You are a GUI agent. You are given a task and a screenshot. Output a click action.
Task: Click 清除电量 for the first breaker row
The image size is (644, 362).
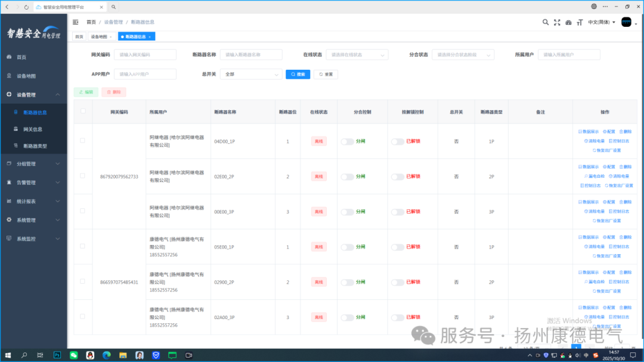point(596,141)
